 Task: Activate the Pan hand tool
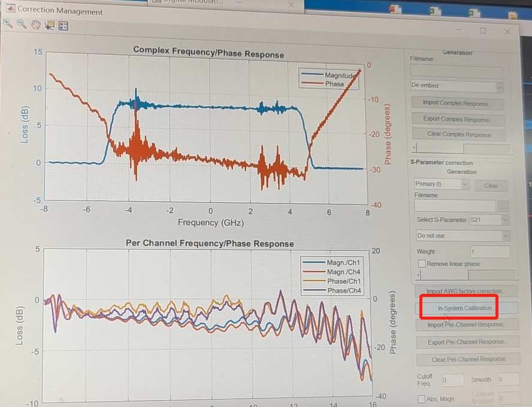[35, 25]
